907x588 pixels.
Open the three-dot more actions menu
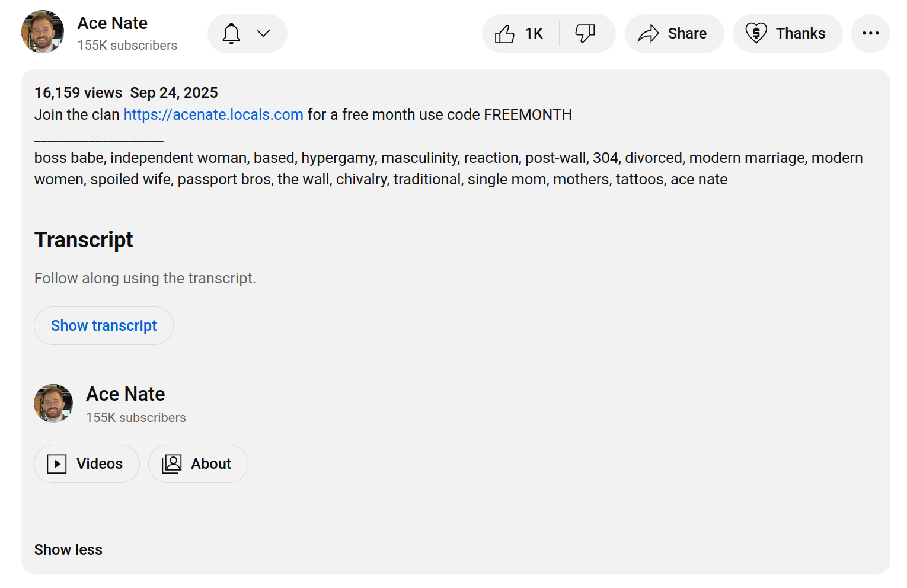click(870, 33)
